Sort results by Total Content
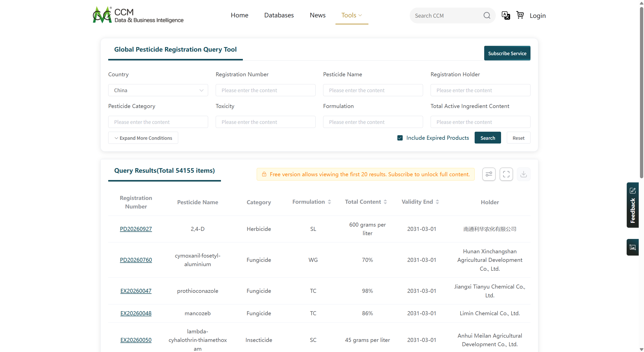This screenshot has height=352, width=644. 385,202
